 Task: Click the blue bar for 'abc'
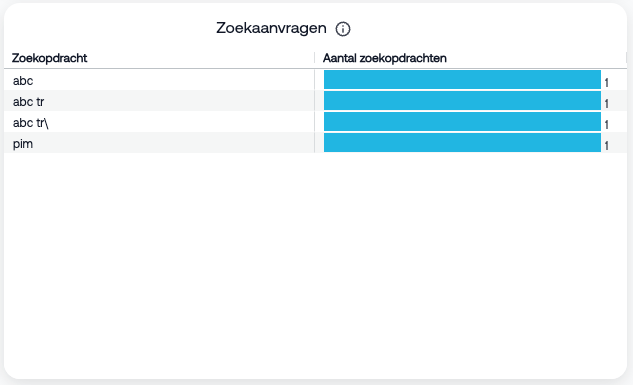tap(462, 80)
